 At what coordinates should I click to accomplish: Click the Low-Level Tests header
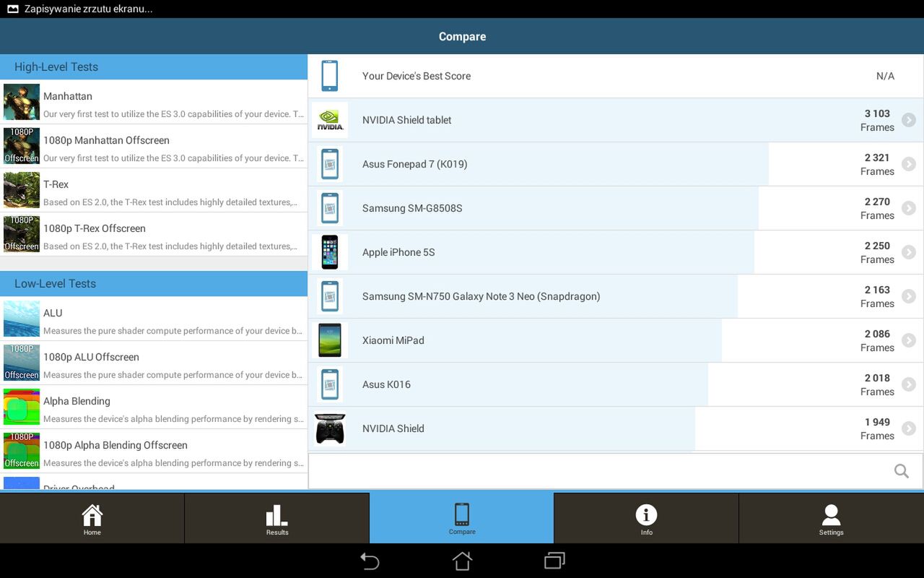(154, 283)
